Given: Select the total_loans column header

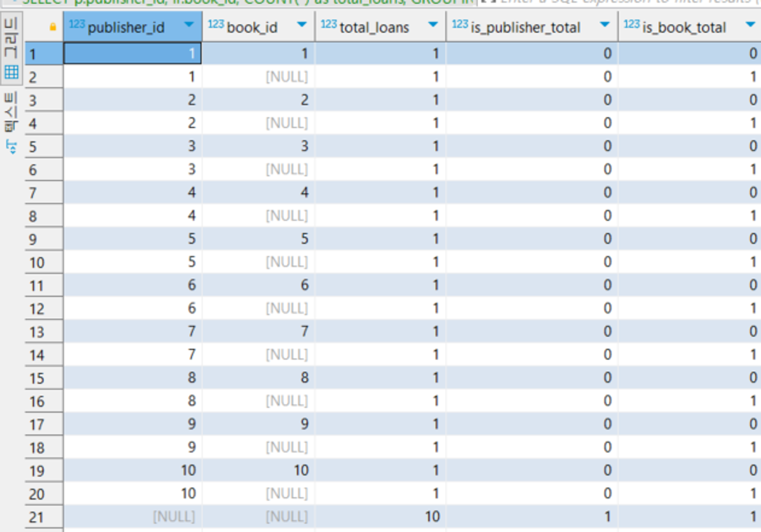Looking at the screenshot, I should click(374, 27).
